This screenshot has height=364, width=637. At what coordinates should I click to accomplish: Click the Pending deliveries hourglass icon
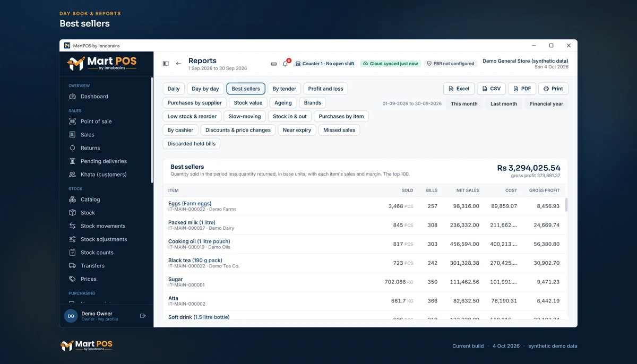tap(72, 161)
